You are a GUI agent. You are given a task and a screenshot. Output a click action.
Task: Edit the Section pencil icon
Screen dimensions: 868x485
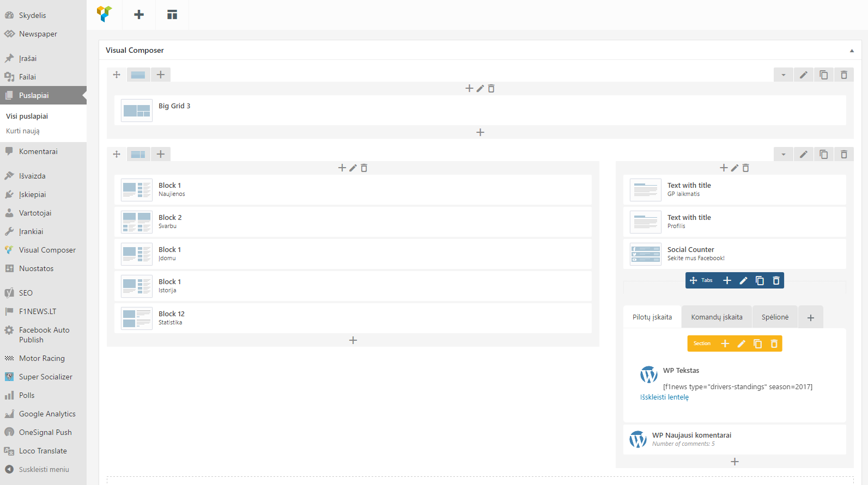pyautogui.click(x=741, y=343)
